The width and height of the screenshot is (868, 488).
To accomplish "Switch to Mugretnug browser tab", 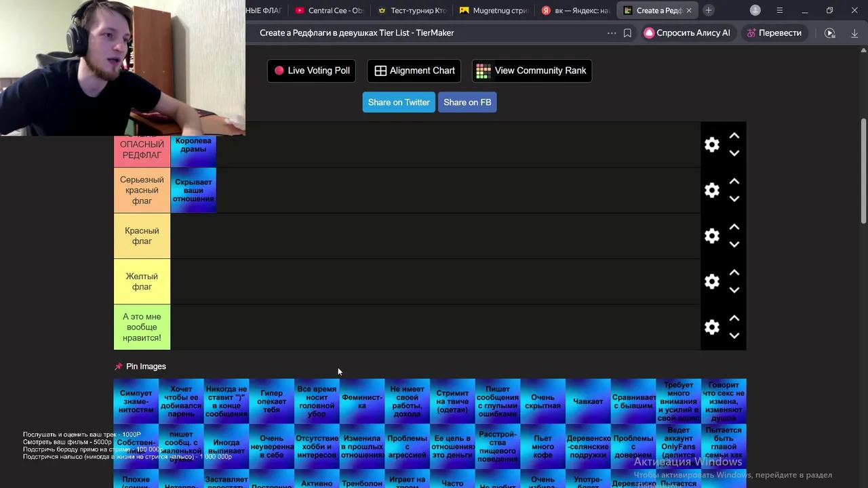I will pyautogui.click(x=494, y=10).
